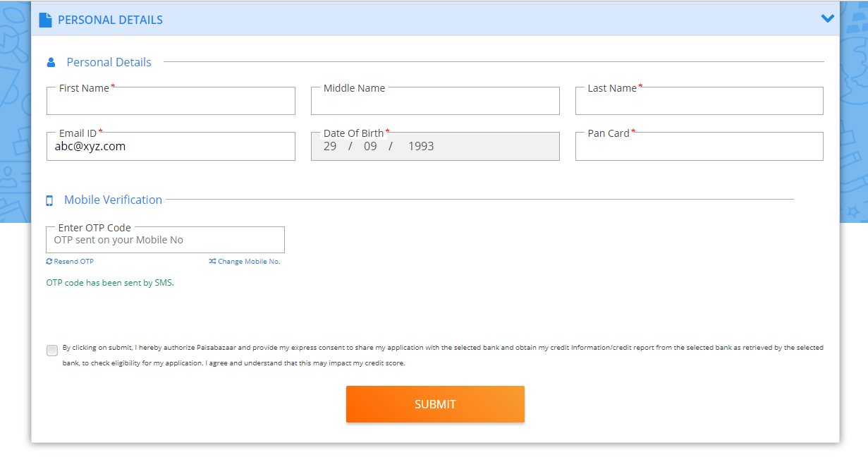The width and height of the screenshot is (868, 462).
Task: Tick the credit report consent checkbox
Action: (x=52, y=351)
